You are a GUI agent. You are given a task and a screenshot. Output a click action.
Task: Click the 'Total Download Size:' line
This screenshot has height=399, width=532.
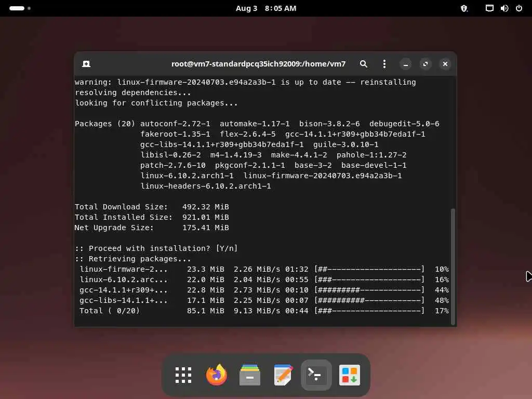152,207
